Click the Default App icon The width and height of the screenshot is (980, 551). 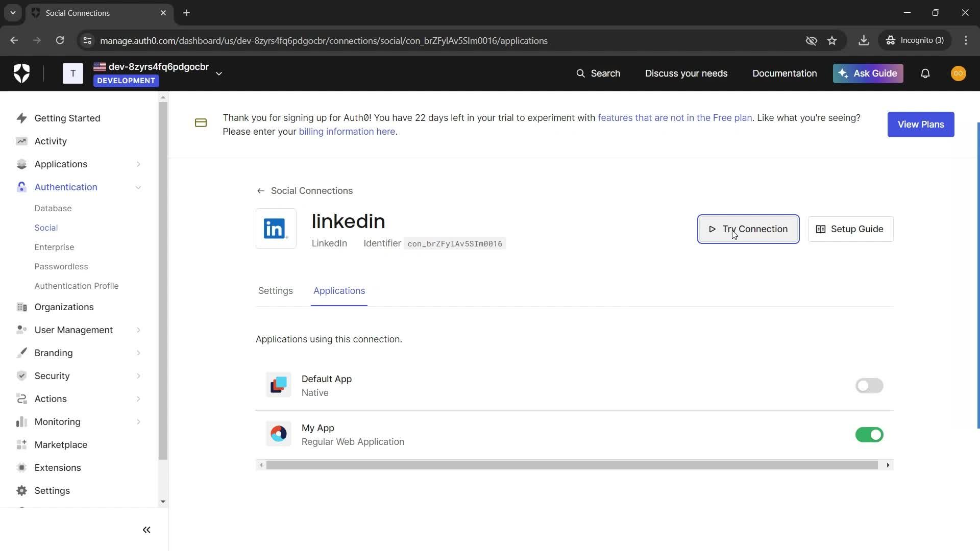tap(279, 385)
